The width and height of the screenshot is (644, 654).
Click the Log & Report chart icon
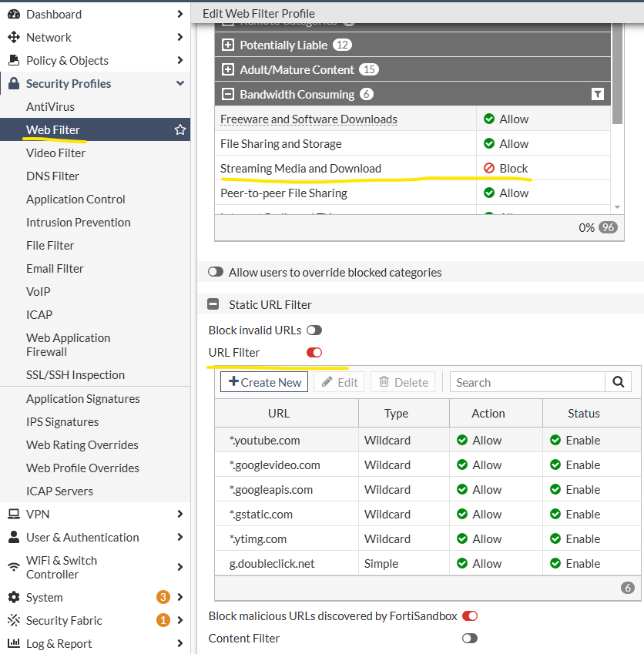coord(14,643)
